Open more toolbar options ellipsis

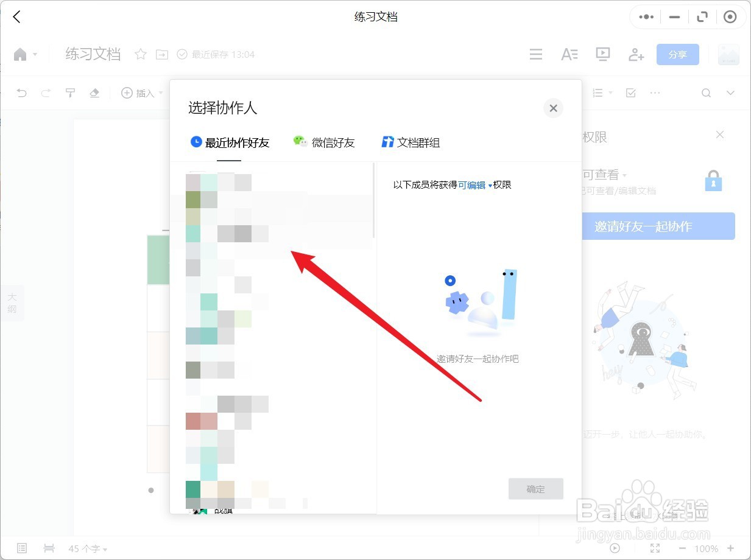(655, 93)
